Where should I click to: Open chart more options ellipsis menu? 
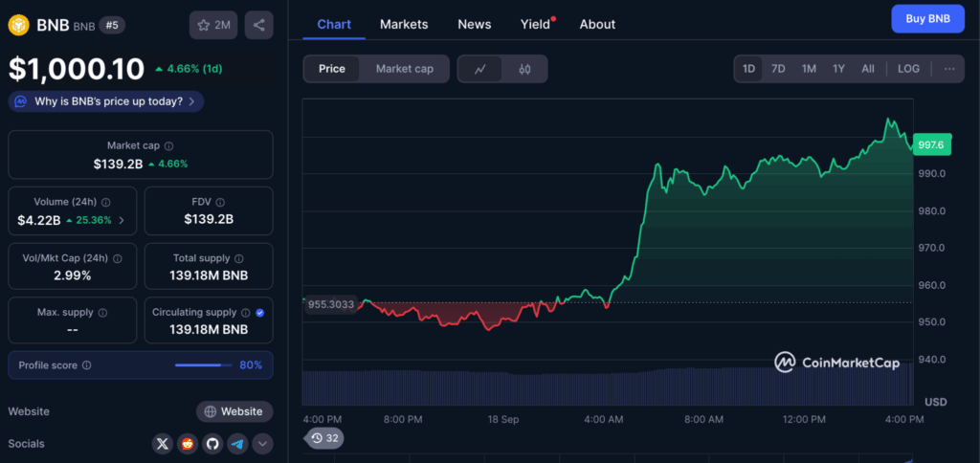coord(948,69)
